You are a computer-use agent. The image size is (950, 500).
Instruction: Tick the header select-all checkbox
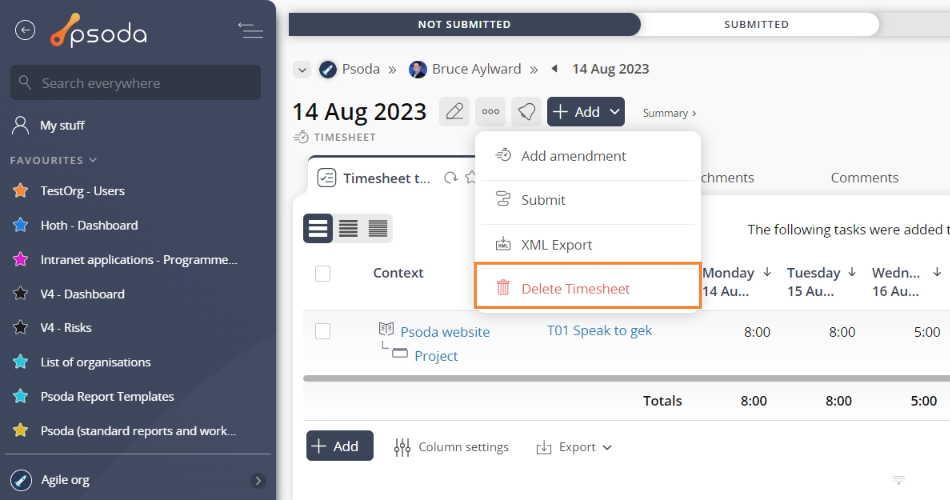tap(323, 273)
